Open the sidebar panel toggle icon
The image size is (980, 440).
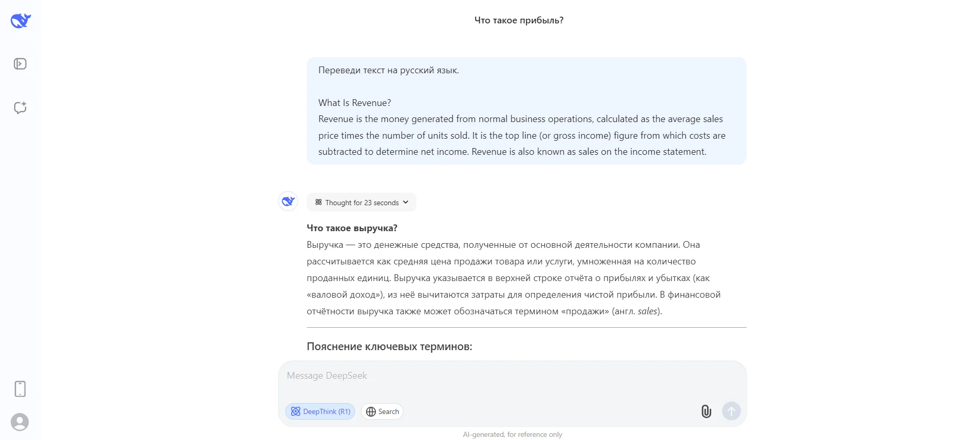20,64
